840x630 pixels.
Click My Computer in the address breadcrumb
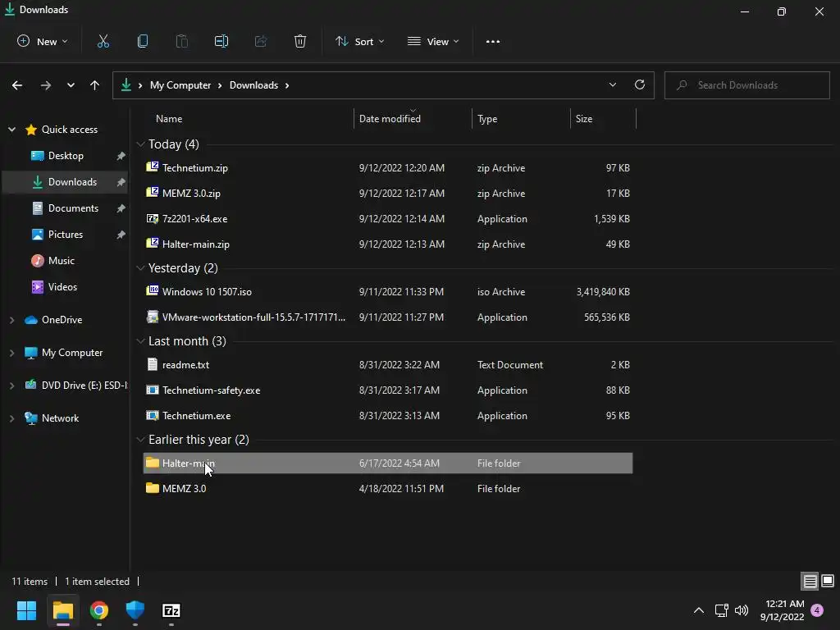180,85
